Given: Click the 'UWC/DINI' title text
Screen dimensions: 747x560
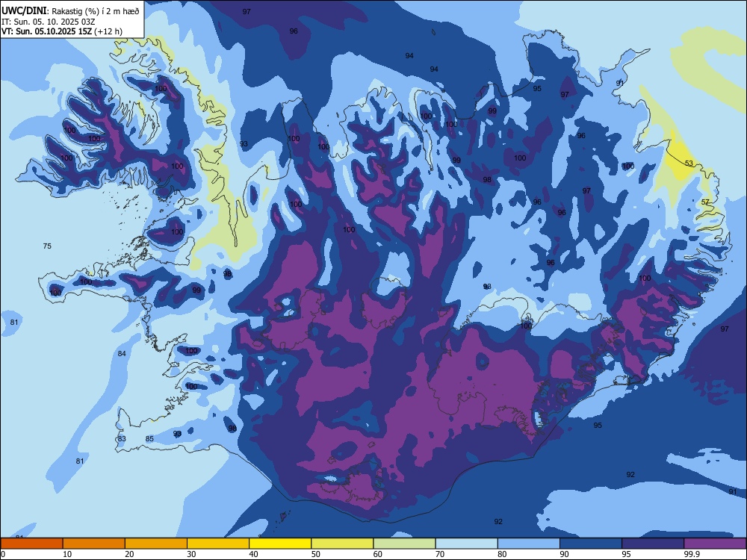Looking at the screenshot, I should pos(24,10).
